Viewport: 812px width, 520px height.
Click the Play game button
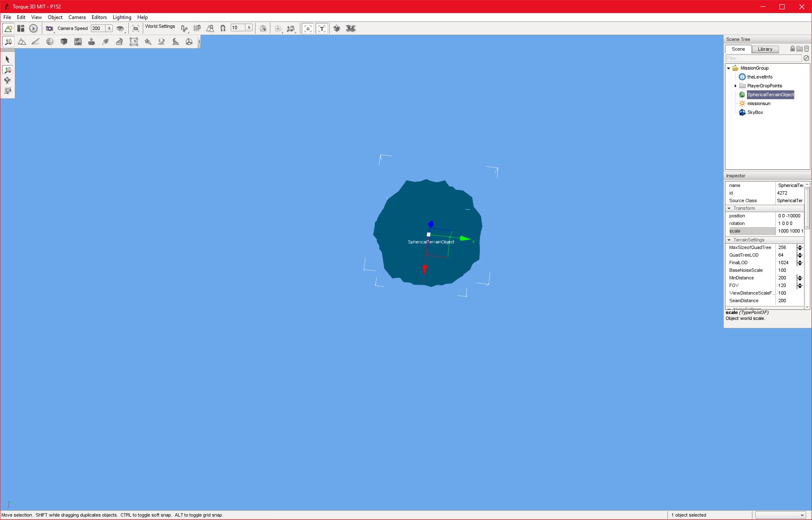[x=33, y=28]
